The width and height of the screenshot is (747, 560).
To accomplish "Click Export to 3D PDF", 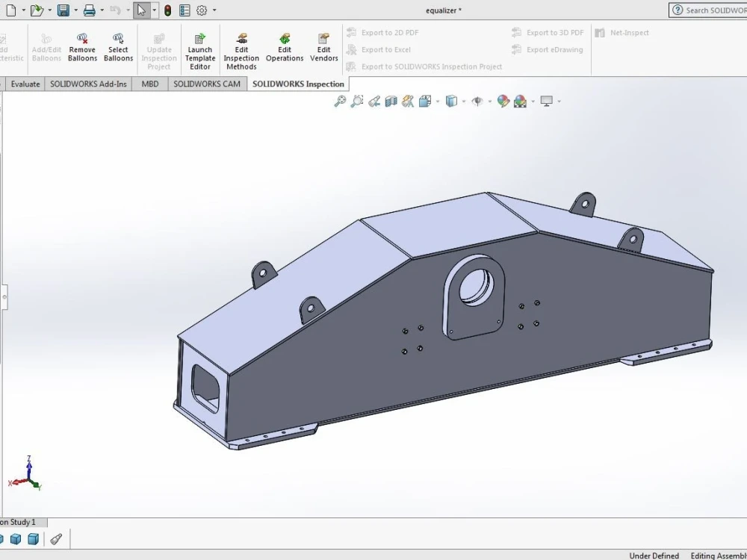I will 548,32.
